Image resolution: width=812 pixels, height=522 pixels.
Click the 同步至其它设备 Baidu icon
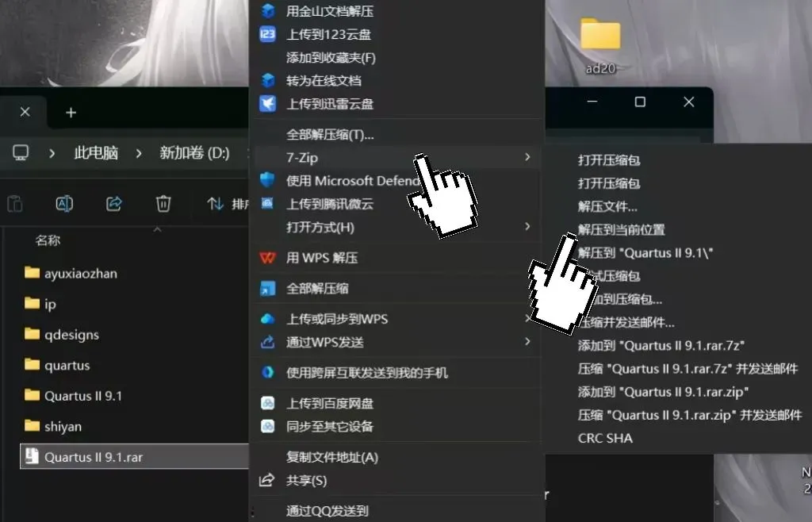pos(267,426)
